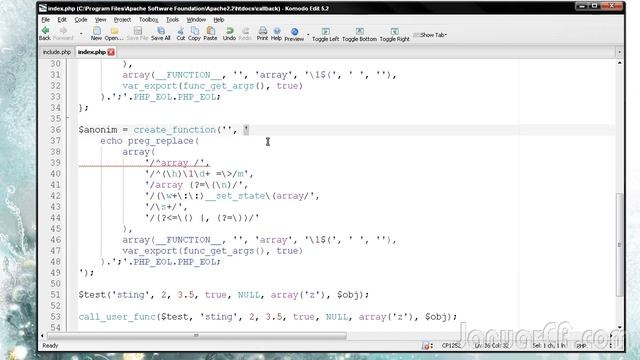Select the index.php editor tab

click(x=92, y=52)
